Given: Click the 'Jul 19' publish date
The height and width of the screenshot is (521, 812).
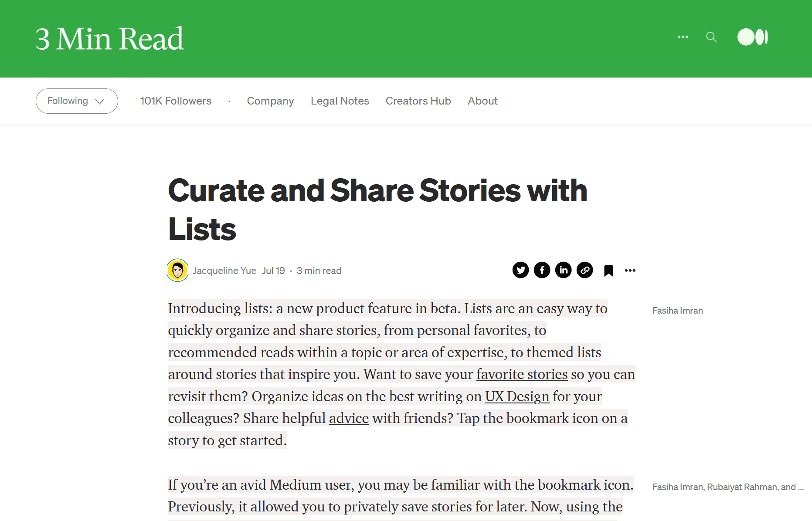Looking at the screenshot, I should pyautogui.click(x=273, y=271).
